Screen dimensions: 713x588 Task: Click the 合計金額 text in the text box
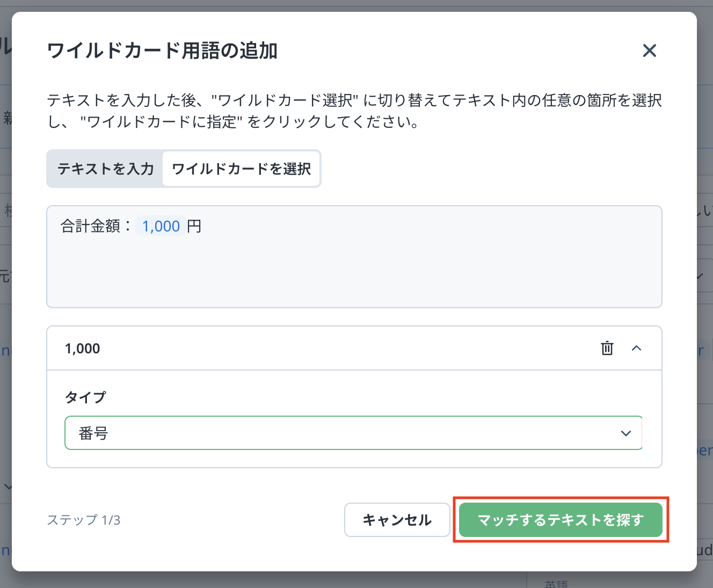tap(91, 226)
